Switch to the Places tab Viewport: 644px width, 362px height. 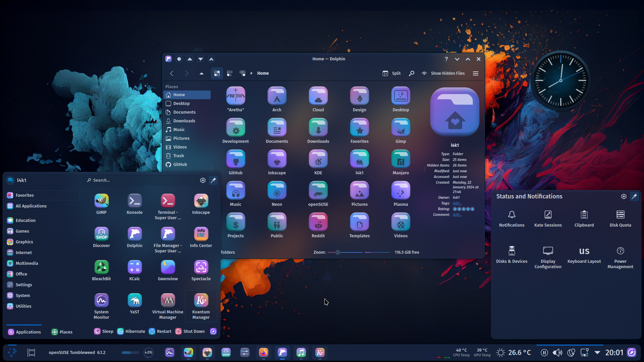pyautogui.click(x=62, y=332)
